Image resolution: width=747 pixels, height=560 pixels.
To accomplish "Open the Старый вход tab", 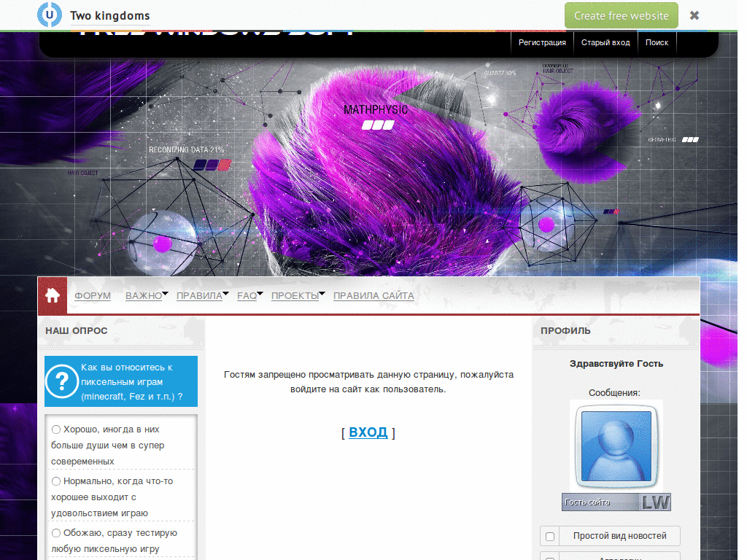I will (605, 42).
